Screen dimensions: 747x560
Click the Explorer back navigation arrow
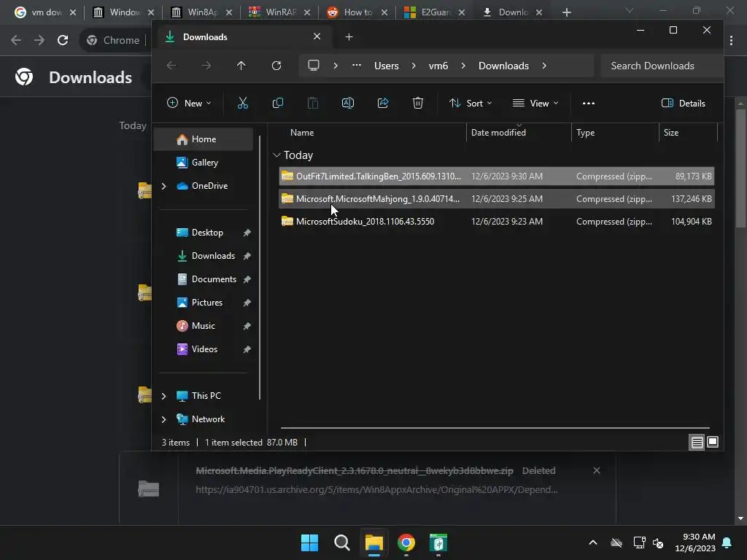click(x=171, y=66)
